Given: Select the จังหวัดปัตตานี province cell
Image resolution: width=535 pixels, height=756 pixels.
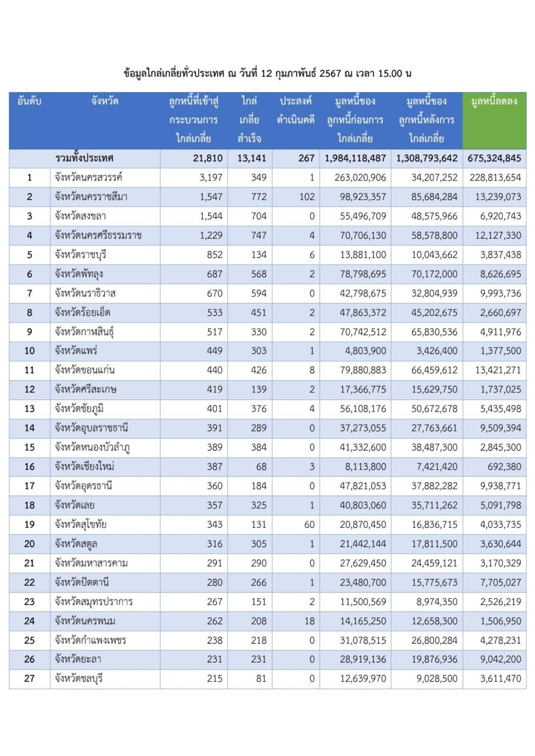Looking at the screenshot, I should [82, 582].
